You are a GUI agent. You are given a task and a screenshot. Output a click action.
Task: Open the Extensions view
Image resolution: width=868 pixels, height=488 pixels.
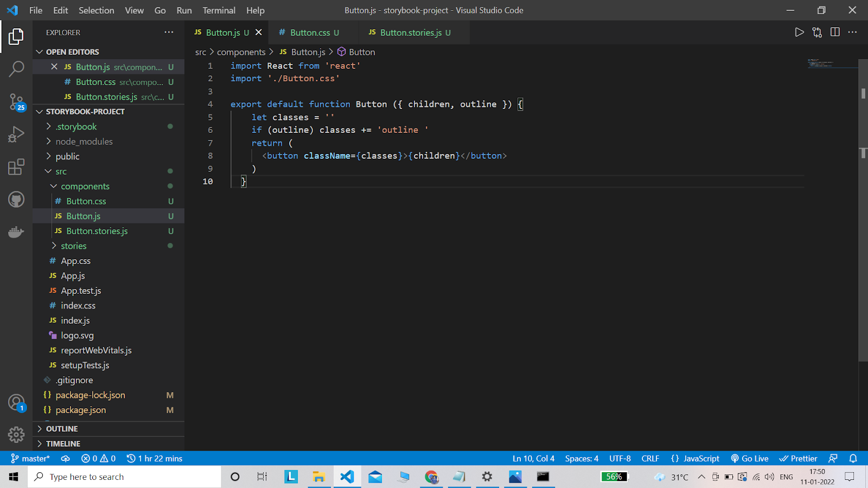tap(16, 167)
